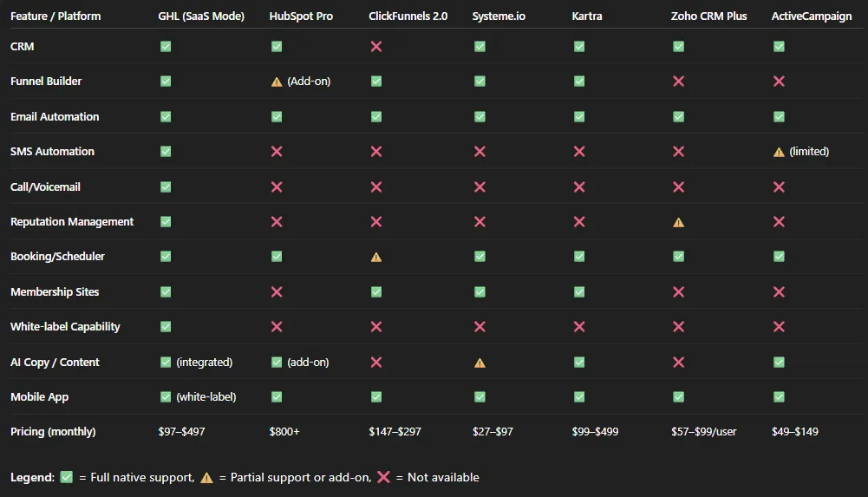Viewport: 868px width, 497px height.
Task: Click ActiveCampaign Mobile App green checkmark
Action: click(x=779, y=397)
